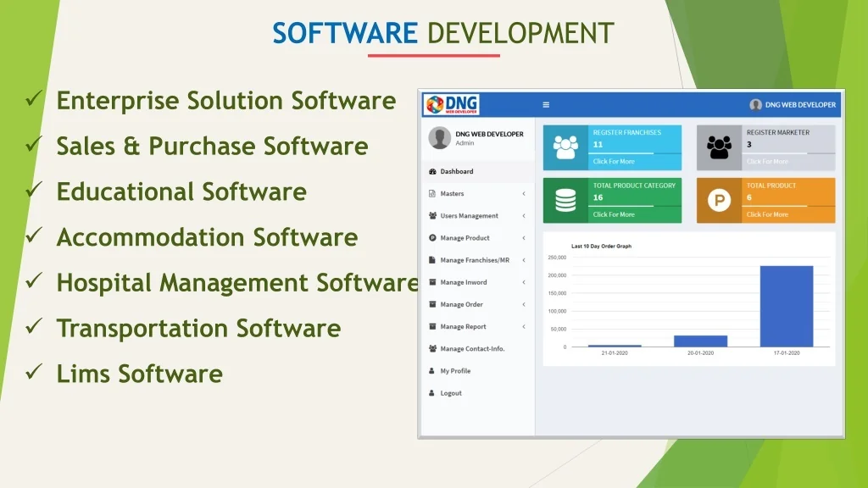This screenshot has width=868, height=488.
Task: Open the Dashboard menu item
Action: pyautogui.click(x=456, y=172)
